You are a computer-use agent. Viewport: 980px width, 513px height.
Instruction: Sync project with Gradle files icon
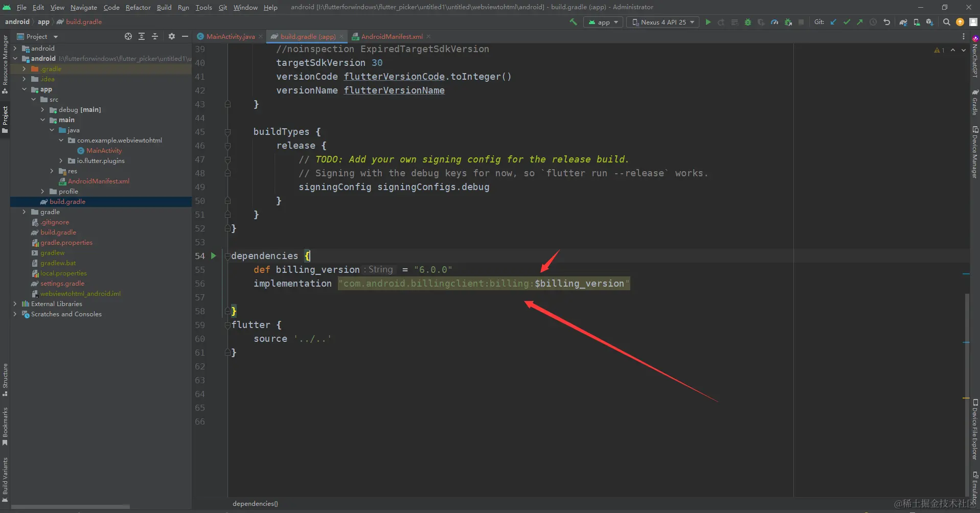coord(903,22)
